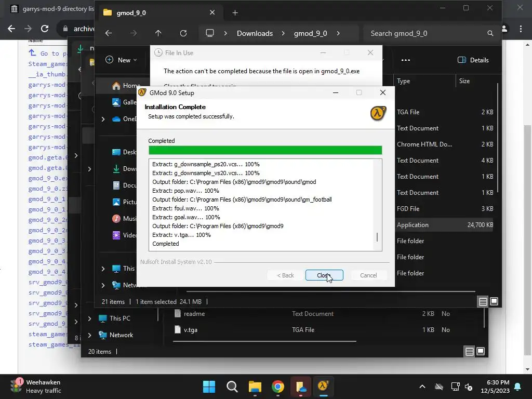Select readme file in back Explorer window
This screenshot has height=399, width=532.
coord(194,313)
